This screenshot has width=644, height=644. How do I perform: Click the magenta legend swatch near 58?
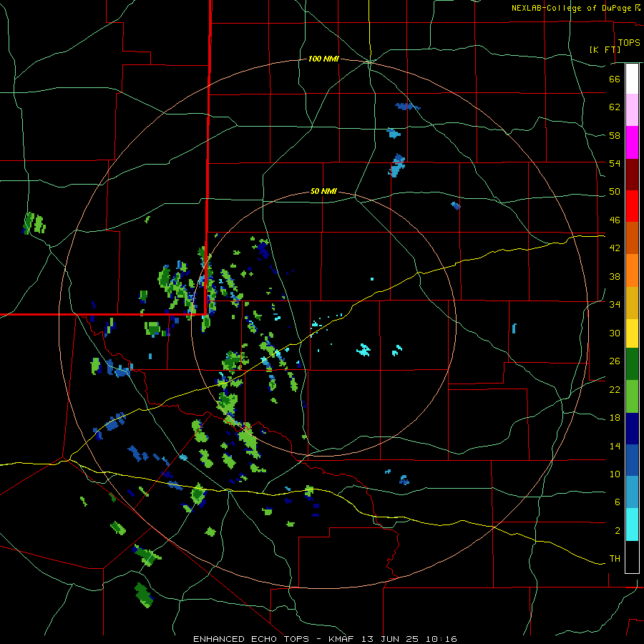pyautogui.click(x=632, y=142)
